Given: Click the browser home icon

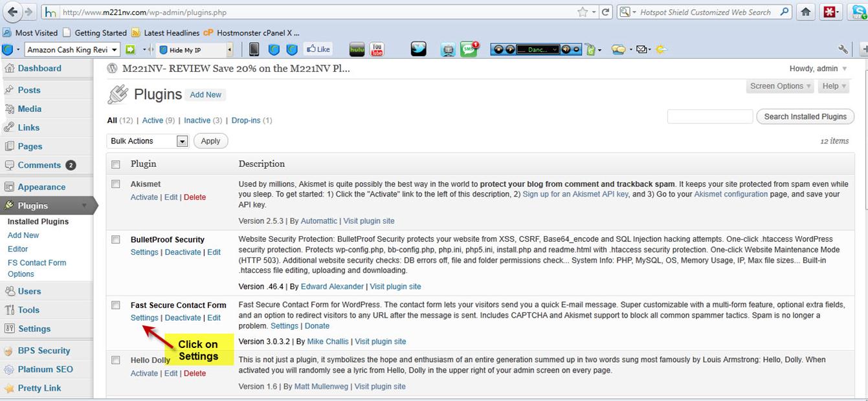Looking at the screenshot, I should pos(806,12).
